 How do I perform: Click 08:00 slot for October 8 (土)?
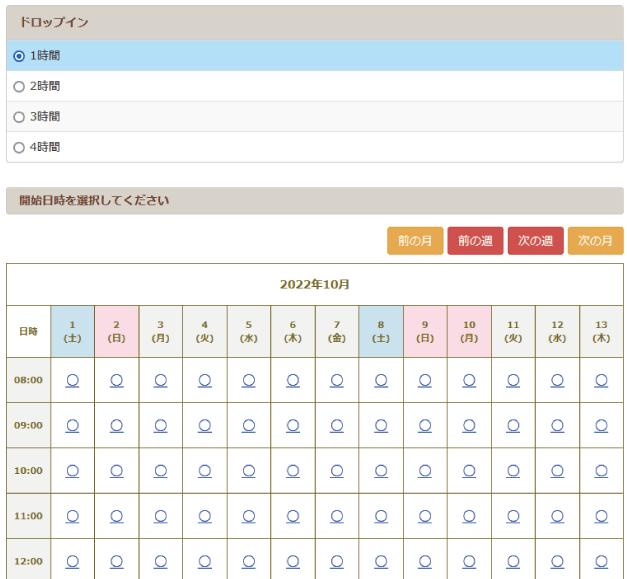point(381,380)
